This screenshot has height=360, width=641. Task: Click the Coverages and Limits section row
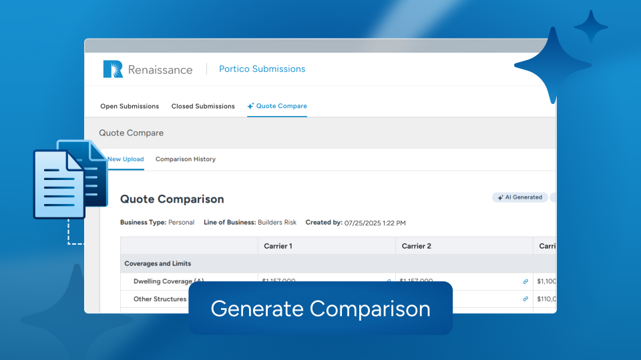[338, 264]
